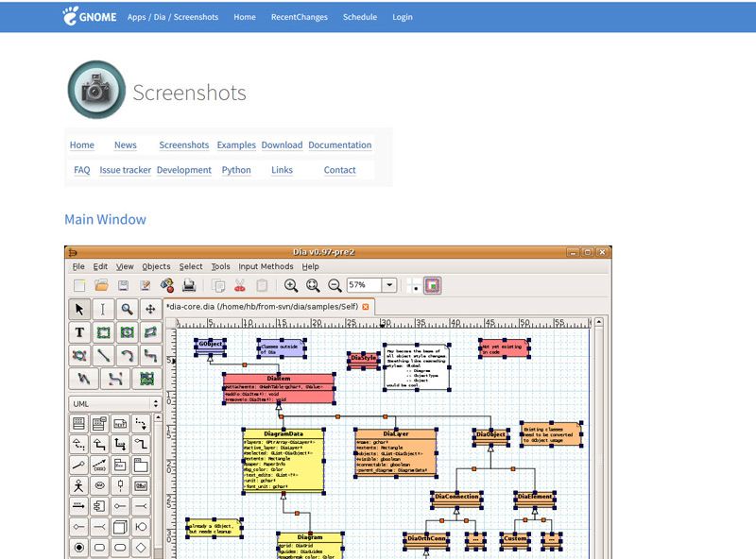The width and height of the screenshot is (756, 559).
Task: Select the UML Component icon
Action: pos(99,506)
